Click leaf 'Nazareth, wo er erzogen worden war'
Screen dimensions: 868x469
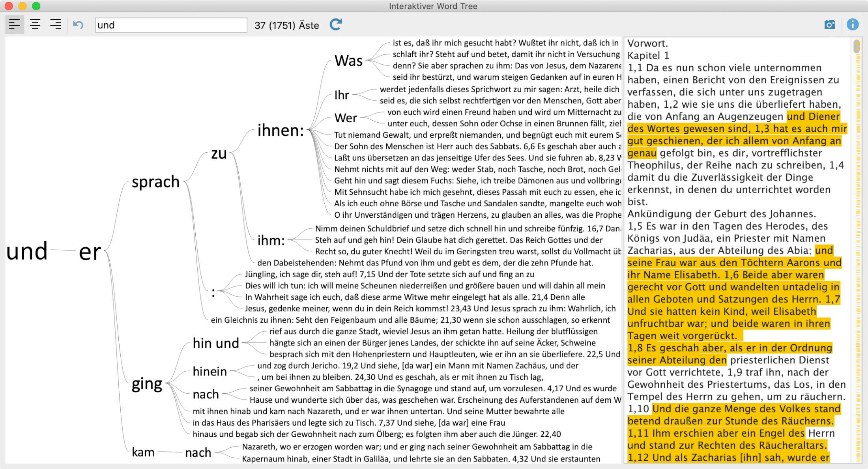(417, 447)
